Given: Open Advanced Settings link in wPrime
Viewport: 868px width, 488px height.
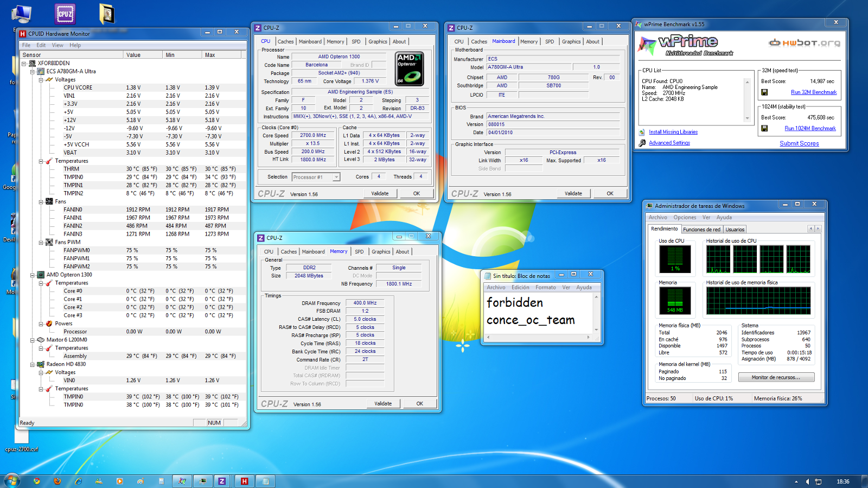Looking at the screenshot, I should 669,143.
